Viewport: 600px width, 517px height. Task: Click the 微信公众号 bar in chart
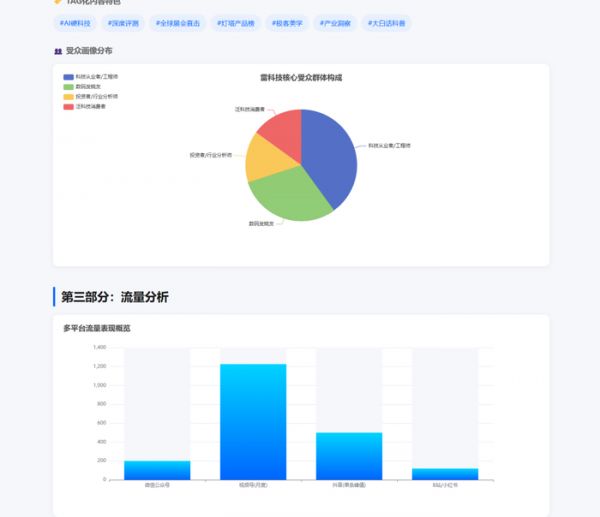157,469
